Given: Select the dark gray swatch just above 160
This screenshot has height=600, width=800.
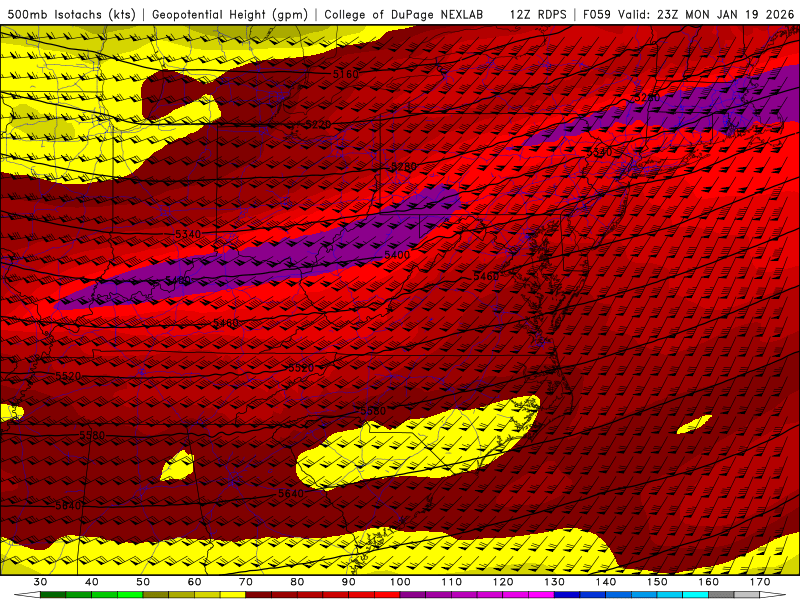Looking at the screenshot, I should pyautogui.click(x=721, y=595).
